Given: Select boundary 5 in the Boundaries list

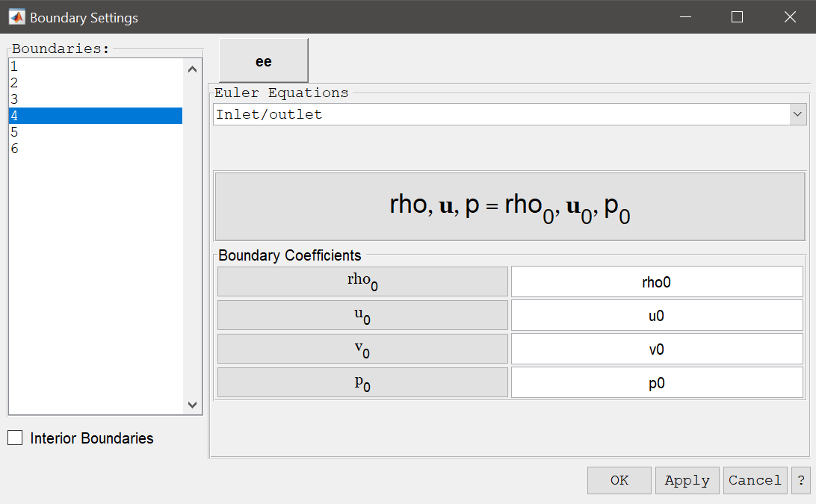Looking at the screenshot, I should (x=96, y=132).
